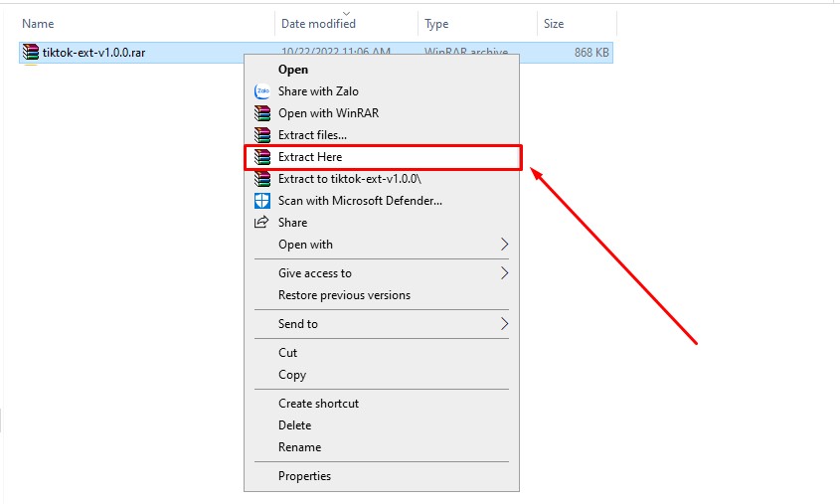The image size is (840, 504).
Task: Open Properties for the archive
Action: [304, 476]
